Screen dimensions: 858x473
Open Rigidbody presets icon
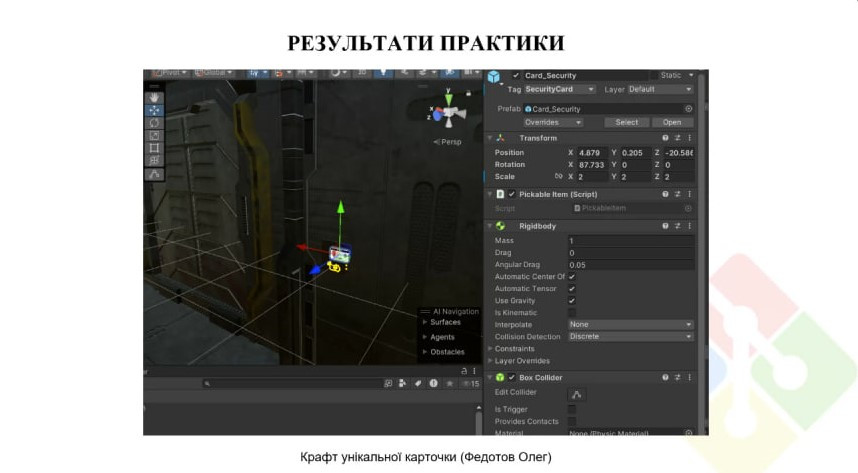[x=677, y=226]
